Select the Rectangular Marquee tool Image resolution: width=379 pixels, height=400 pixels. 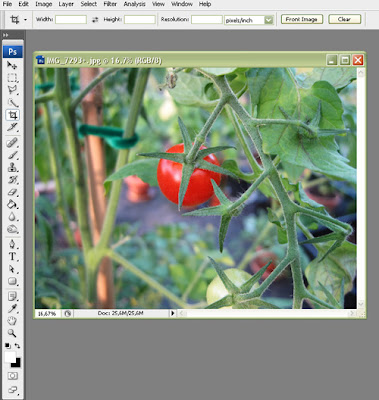13,78
